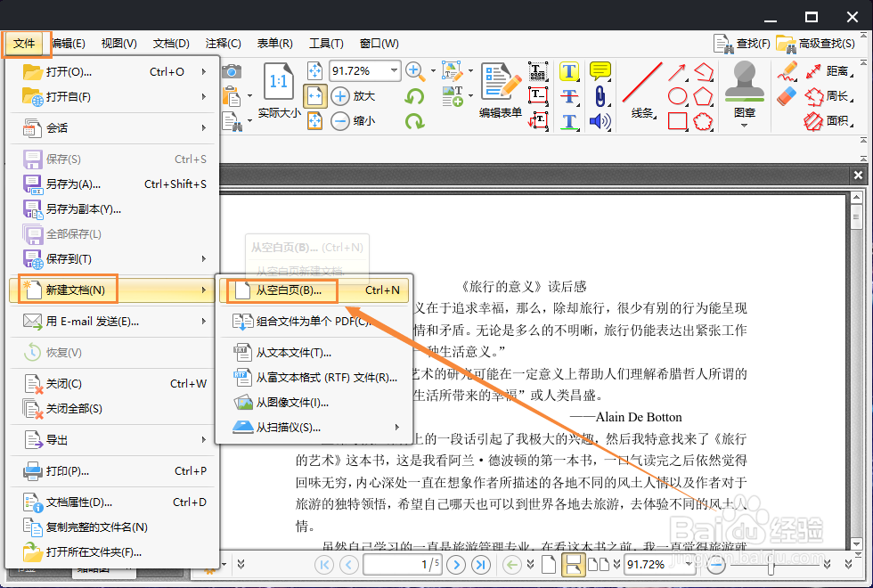Select the sound annotation speaker tool
The image size is (873, 588).
coord(599,120)
